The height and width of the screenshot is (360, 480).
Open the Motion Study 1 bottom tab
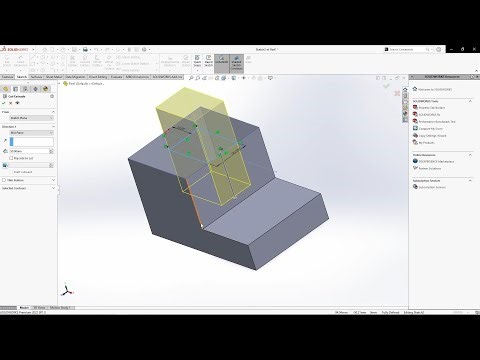(x=62, y=308)
